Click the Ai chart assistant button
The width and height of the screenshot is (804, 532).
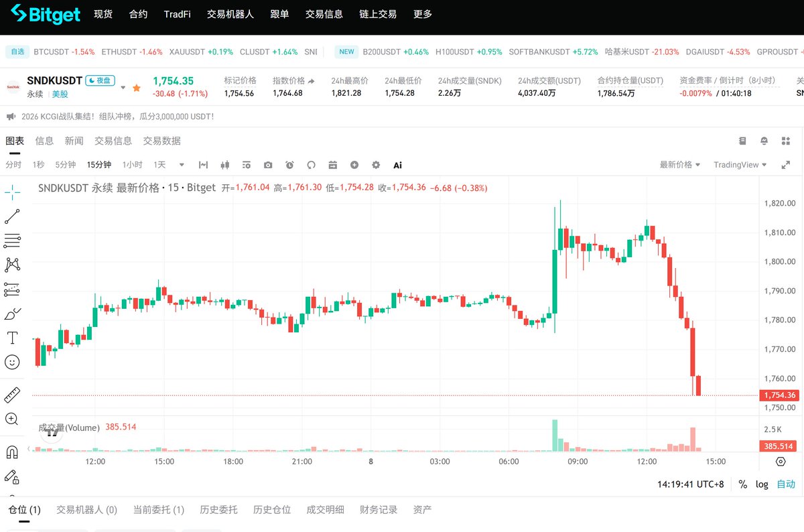point(397,165)
